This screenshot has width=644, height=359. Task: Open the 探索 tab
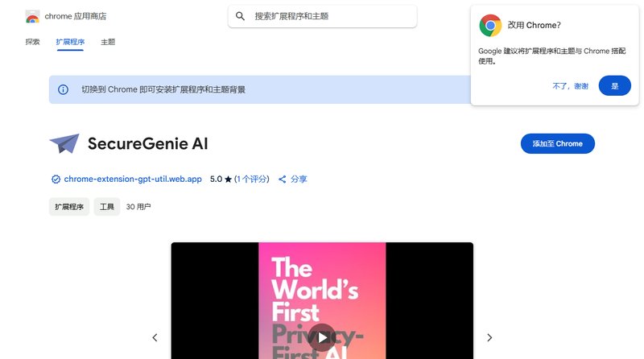[x=32, y=42]
